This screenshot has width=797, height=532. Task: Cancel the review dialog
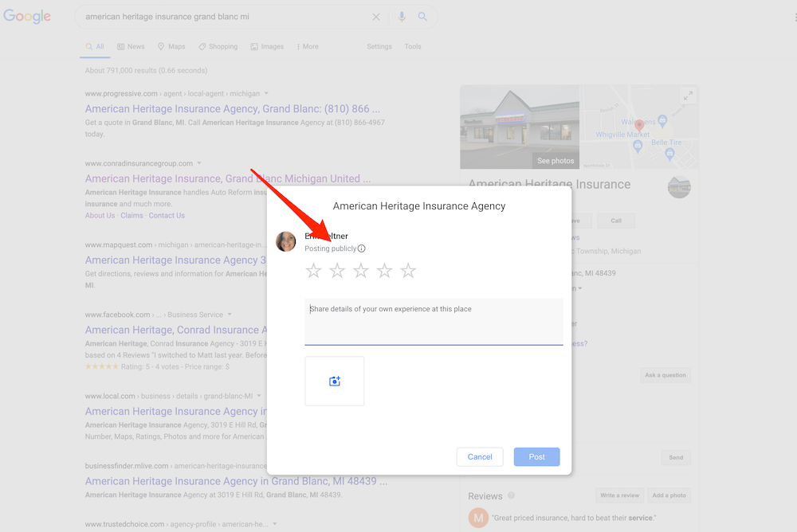click(480, 457)
